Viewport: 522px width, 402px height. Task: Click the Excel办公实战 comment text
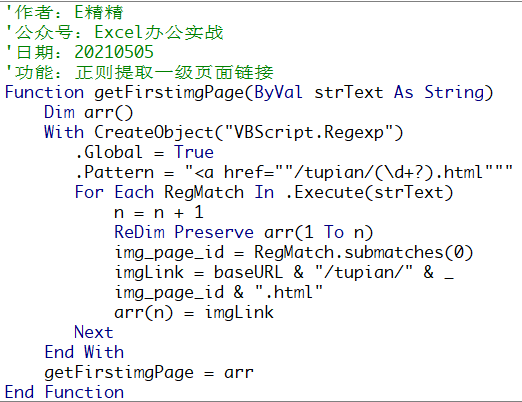tap(159, 32)
